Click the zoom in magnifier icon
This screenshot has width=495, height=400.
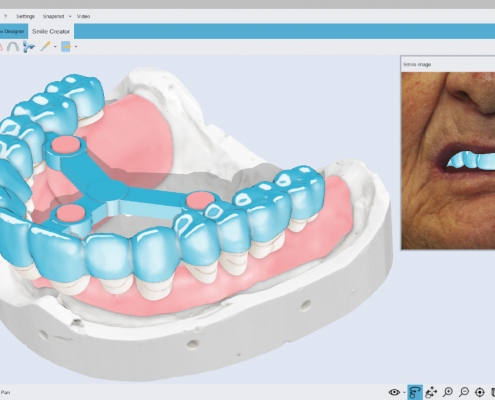(x=448, y=392)
